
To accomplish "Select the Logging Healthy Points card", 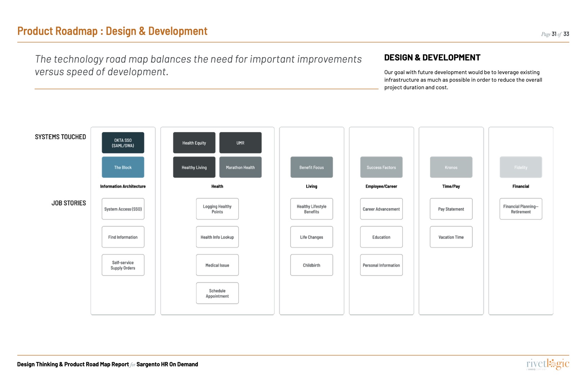I will click(217, 209).
